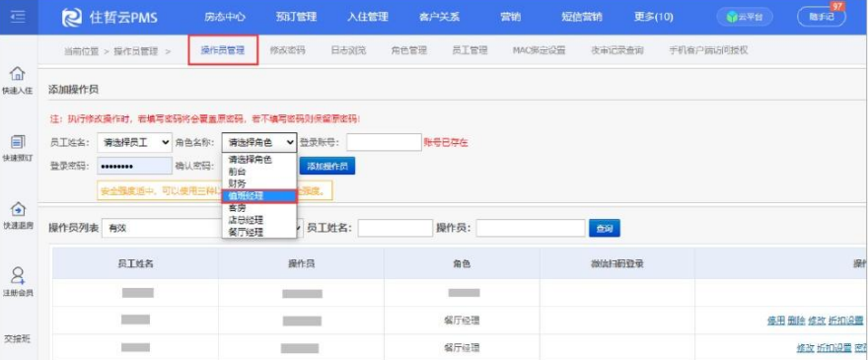Focus the 登录密码 password field

point(134,166)
